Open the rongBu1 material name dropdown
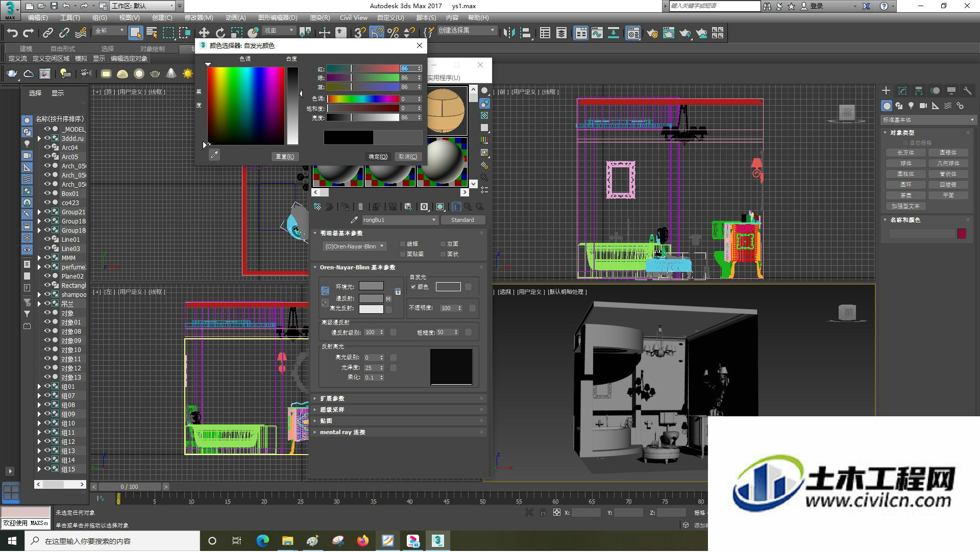This screenshot has height=552, width=980. tap(400, 220)
